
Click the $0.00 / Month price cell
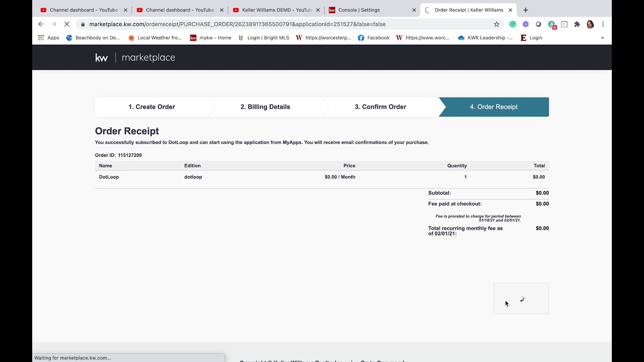340,177
